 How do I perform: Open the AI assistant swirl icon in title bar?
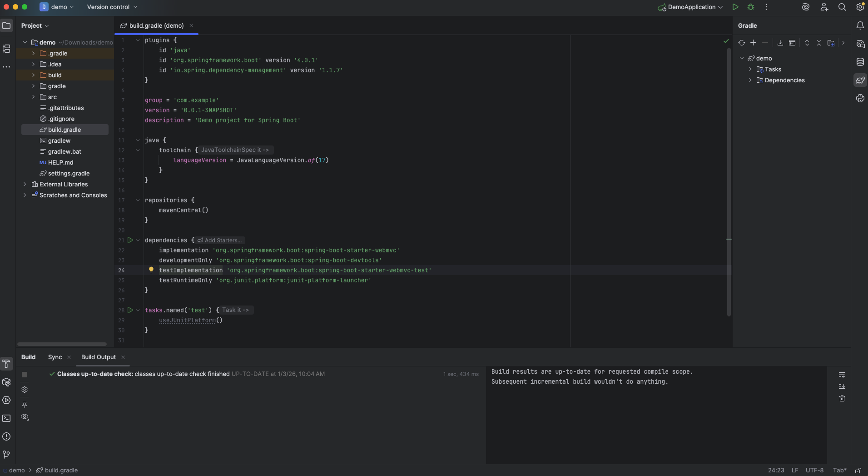click(x=806, y=7)
